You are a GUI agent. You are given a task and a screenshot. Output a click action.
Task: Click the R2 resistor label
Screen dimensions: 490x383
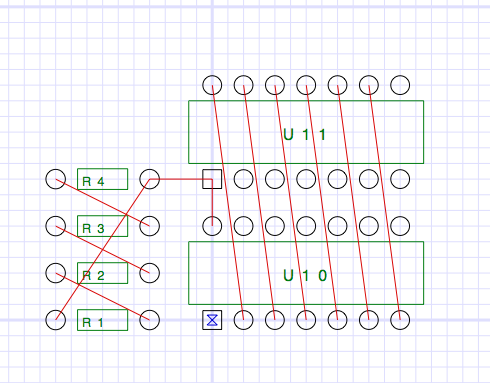(x=93, y=275)
